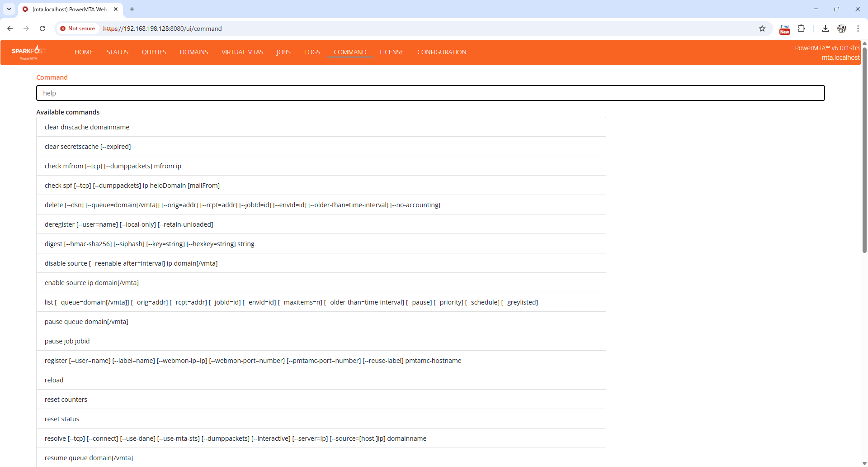The image size is (868, 467).
Task: Select 'resume queue' command row
Action: 321,457
